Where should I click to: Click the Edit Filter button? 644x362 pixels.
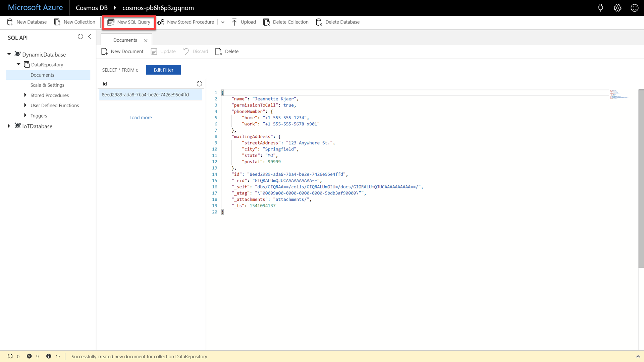tap(163, 70)
